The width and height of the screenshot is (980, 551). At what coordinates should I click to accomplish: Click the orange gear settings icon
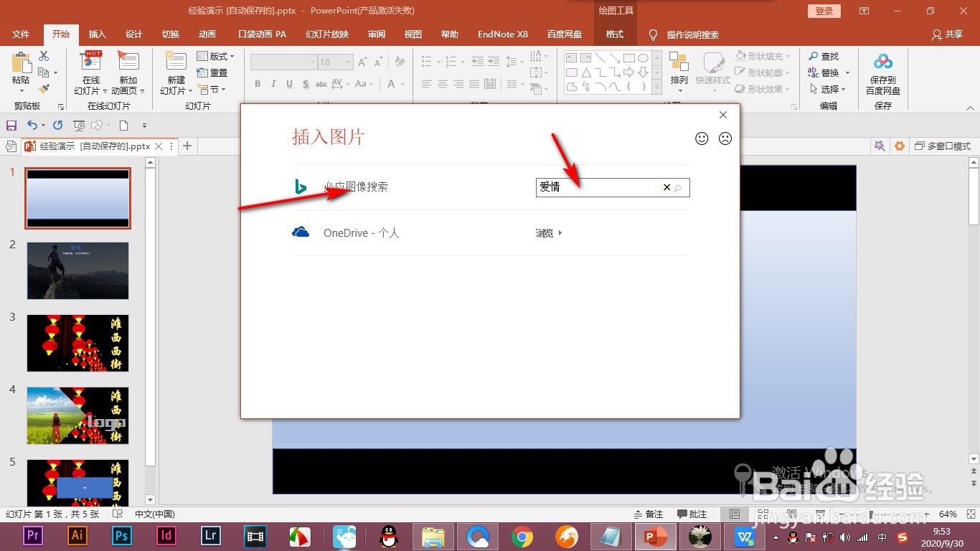[900, 146]
